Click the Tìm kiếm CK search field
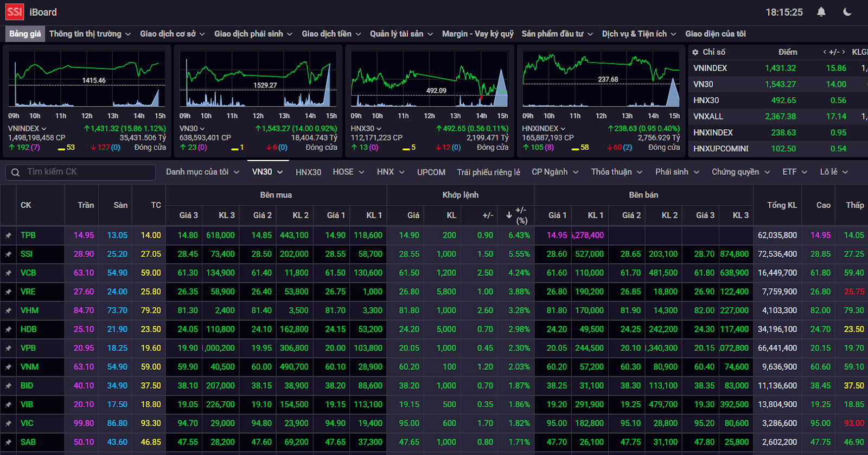Image resolution: width=868 pixels, height=455 pixels. (x=80, y=172)
